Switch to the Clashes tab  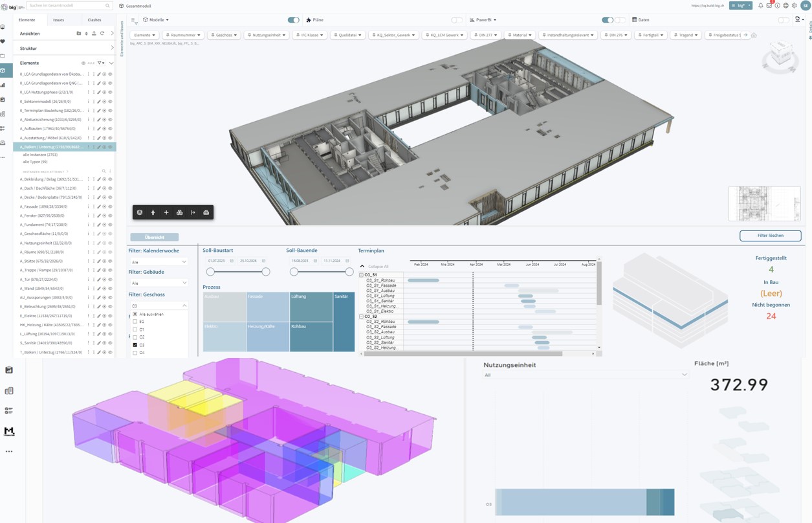[x=94, y=20]
